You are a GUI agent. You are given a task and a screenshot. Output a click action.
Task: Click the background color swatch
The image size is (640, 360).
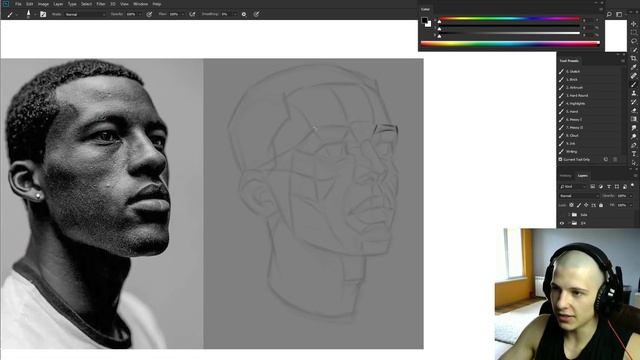428,24
